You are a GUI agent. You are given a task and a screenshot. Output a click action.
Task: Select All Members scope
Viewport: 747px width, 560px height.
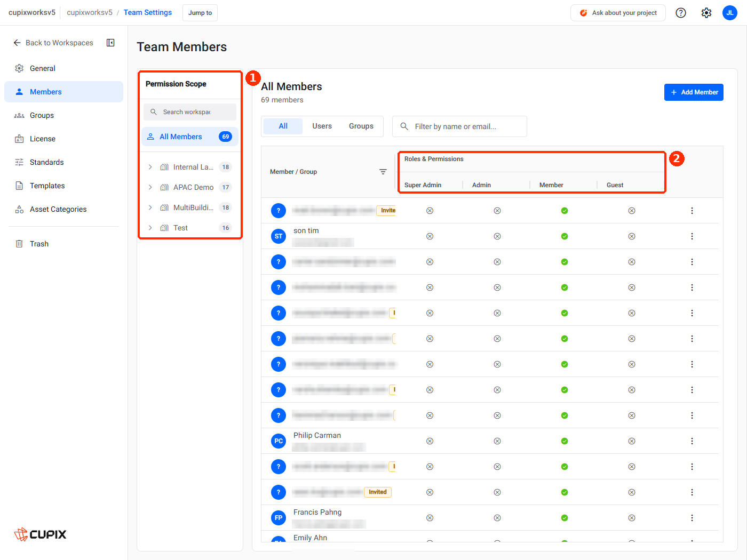190,137
